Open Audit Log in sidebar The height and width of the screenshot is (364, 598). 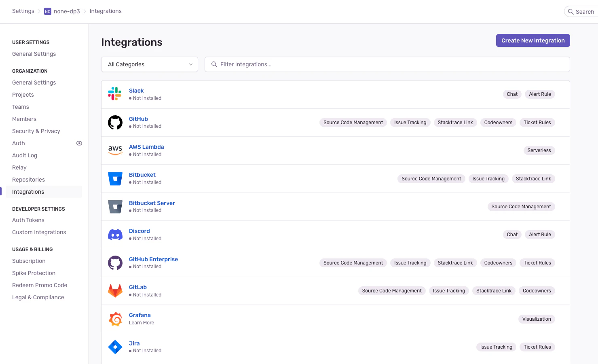point(25,155)
